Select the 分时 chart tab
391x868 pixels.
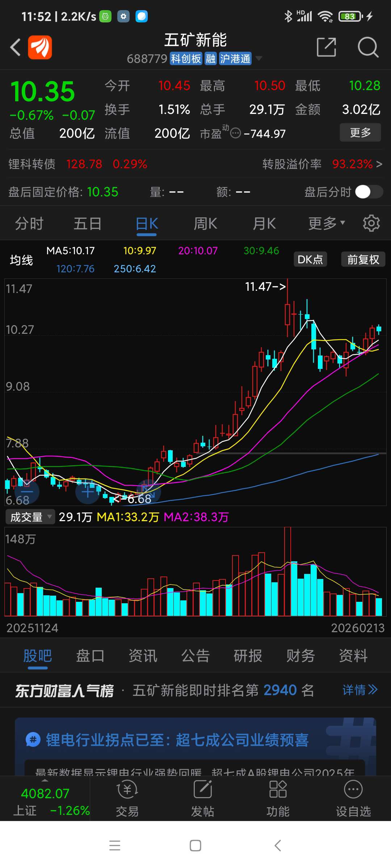tap(29, 224)
